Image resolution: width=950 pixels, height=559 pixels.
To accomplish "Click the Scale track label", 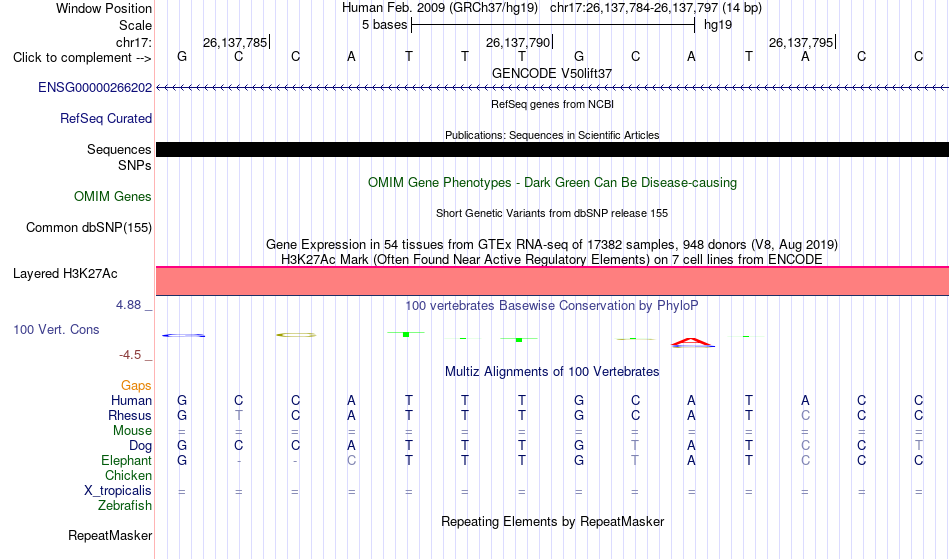I will click(135, 25).
